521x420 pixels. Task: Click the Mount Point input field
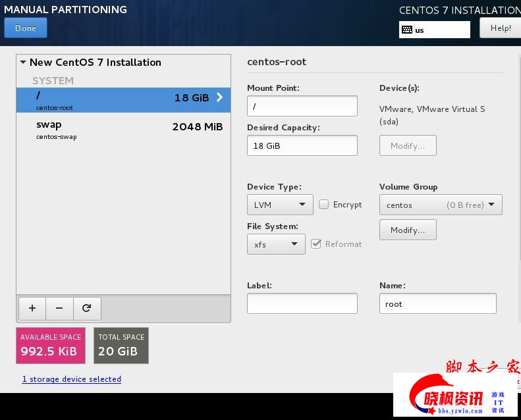pyautogui.click(x=302, y=106)
